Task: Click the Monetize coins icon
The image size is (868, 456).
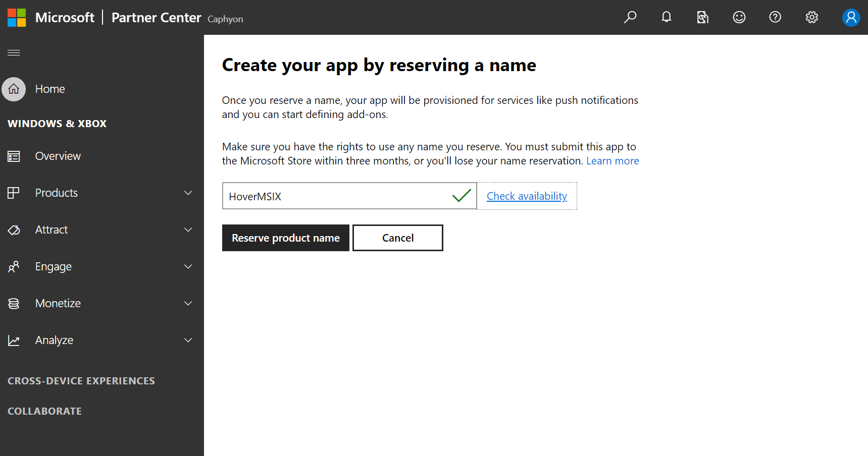Action: [14, 304]
